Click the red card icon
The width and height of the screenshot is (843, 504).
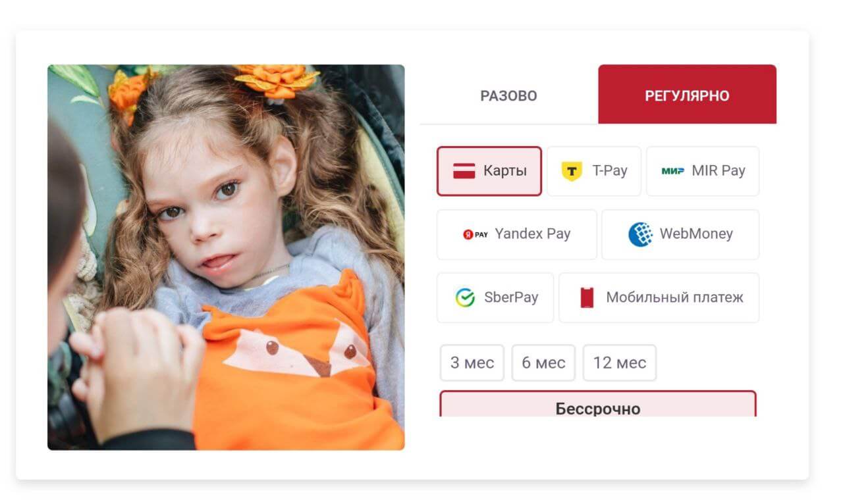464,171
